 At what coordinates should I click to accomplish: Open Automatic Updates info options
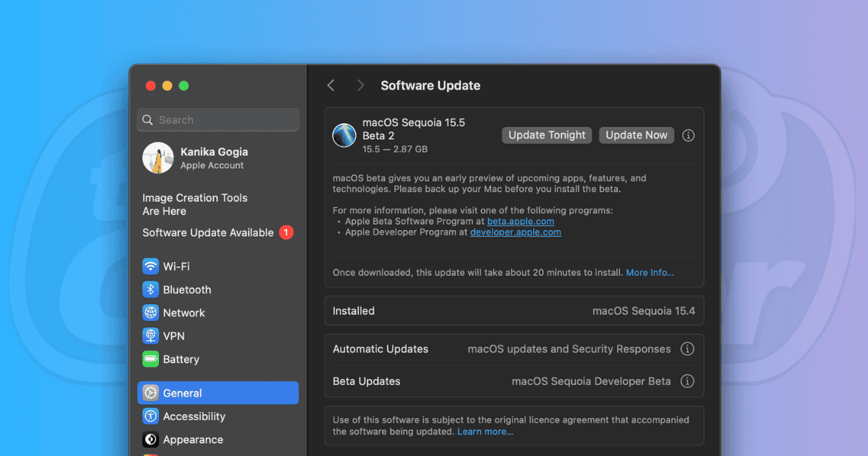click(x=687, y=349)
